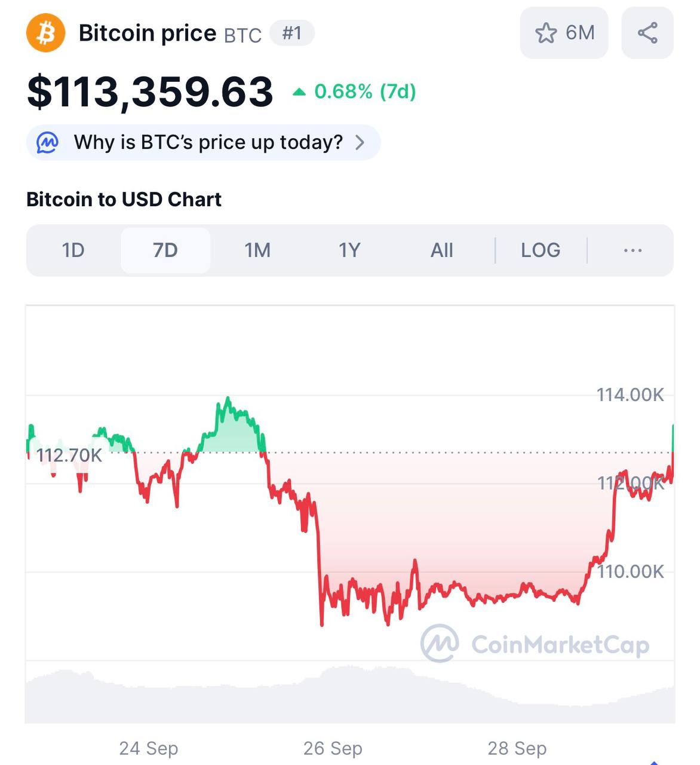
Task: Click the AI icon beside price question
Action: (48, 143)
